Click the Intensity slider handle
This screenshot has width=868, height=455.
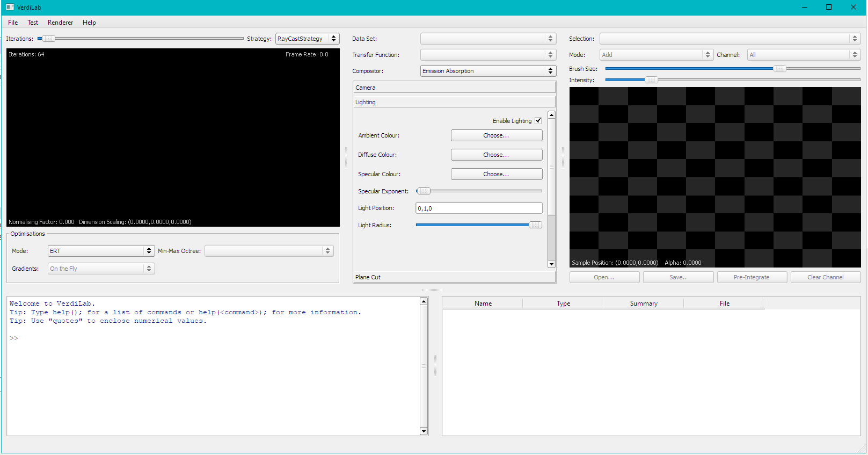pyautogui.click(x=651, y=80)
